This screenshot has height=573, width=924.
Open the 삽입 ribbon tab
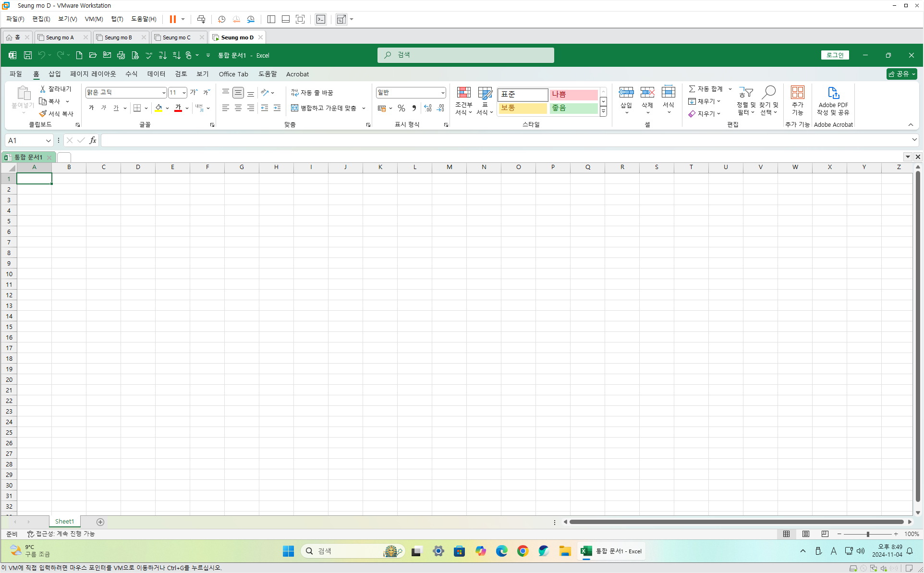54,74
